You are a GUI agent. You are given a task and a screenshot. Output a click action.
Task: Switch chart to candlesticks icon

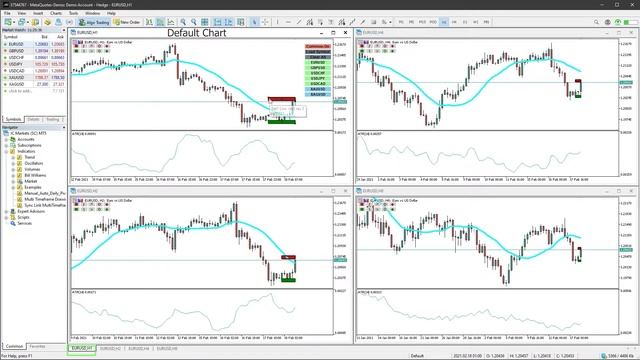click(160, 22)
